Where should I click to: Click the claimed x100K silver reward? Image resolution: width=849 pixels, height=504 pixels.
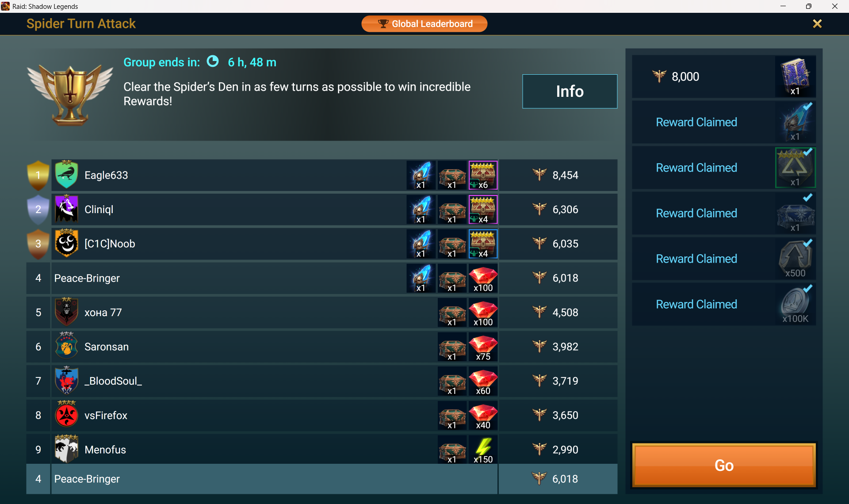(795, 305)
